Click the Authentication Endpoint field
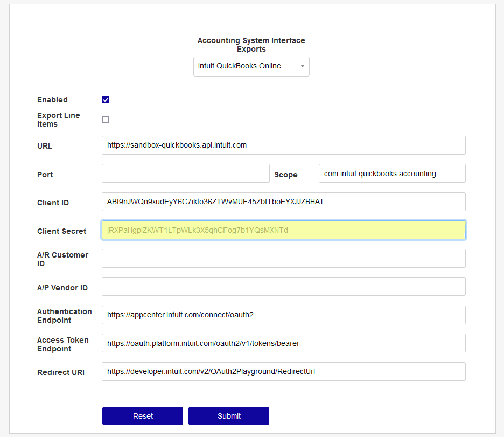 coord(283,315)
